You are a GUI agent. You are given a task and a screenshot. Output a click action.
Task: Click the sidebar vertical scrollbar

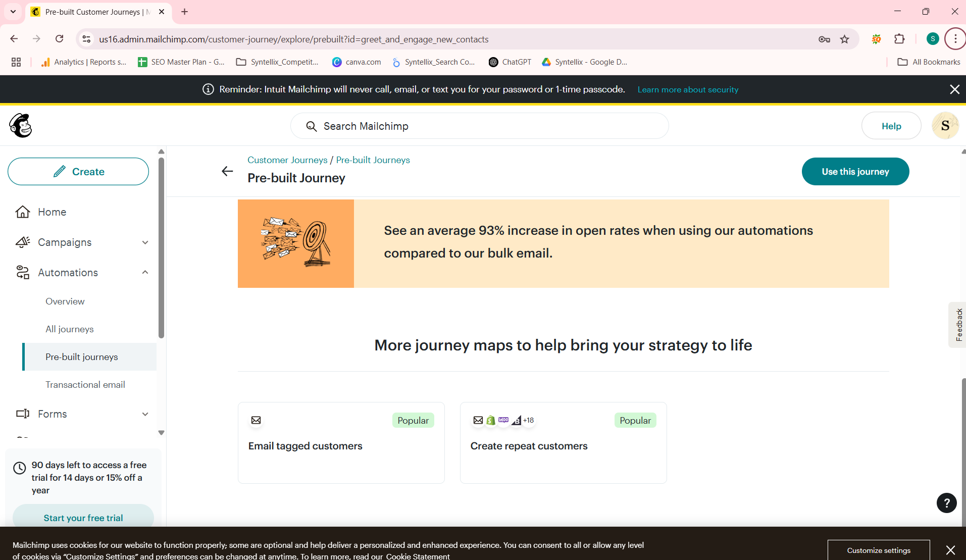[x=161, y=247]
